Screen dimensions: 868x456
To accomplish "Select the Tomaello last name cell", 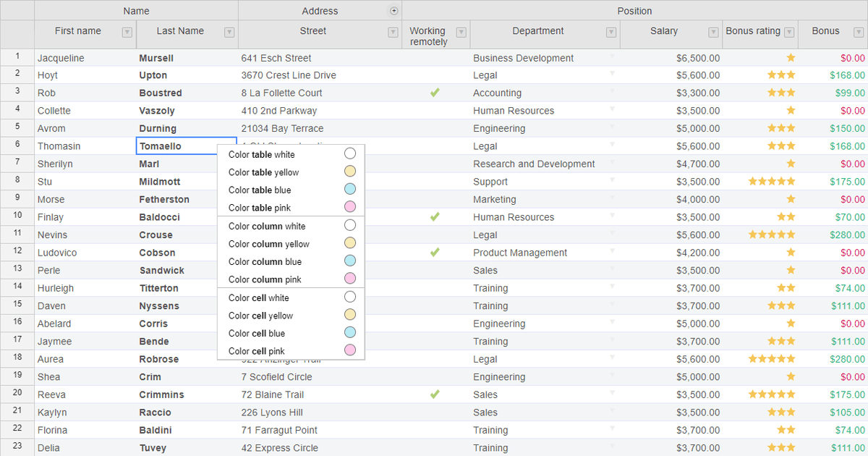I will (187, 146).
